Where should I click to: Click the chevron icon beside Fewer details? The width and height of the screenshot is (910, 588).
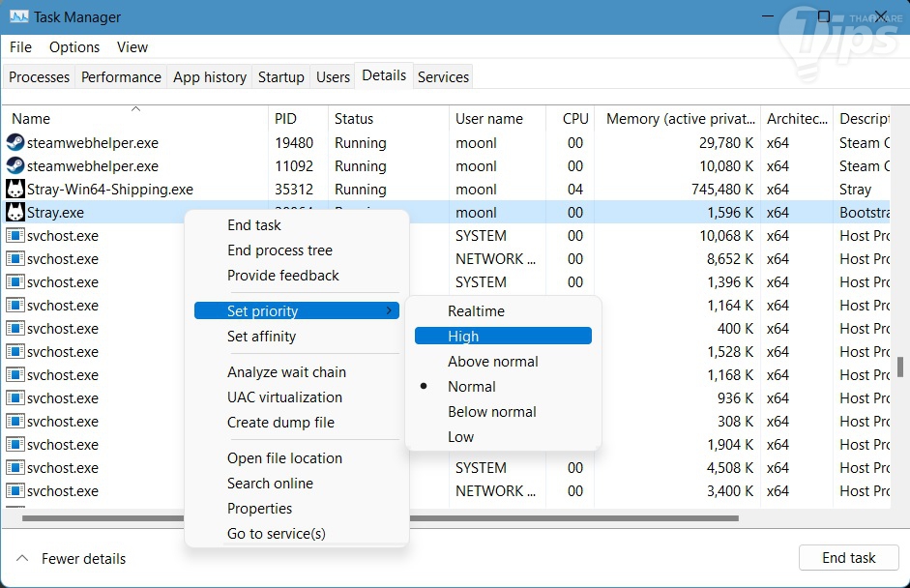tap(22, 558)
